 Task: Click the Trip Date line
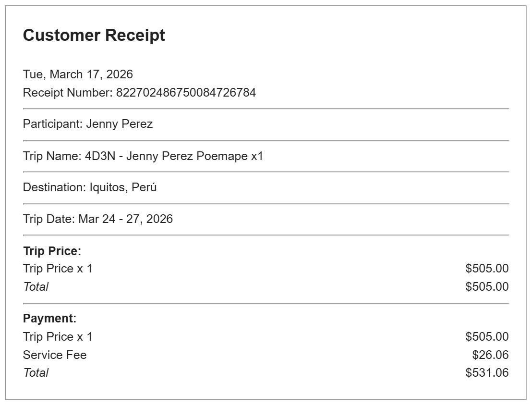[98, 219]
